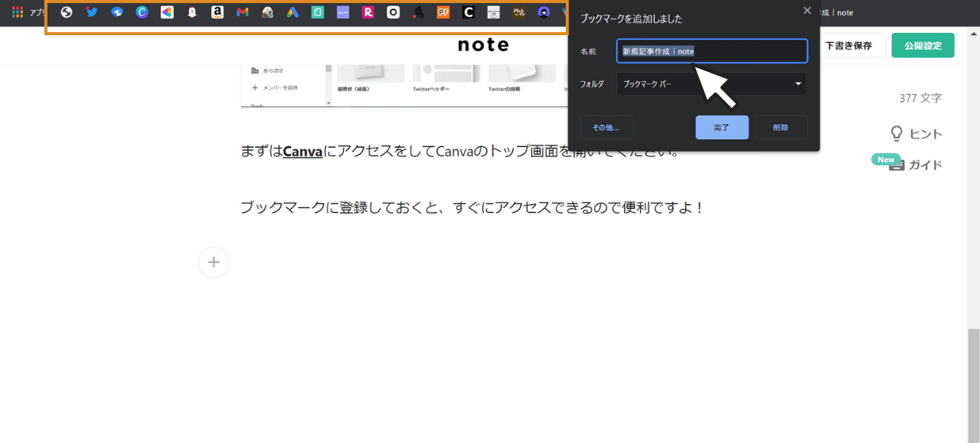Open the lavender square bookmark icon

[x=343, y=12]
